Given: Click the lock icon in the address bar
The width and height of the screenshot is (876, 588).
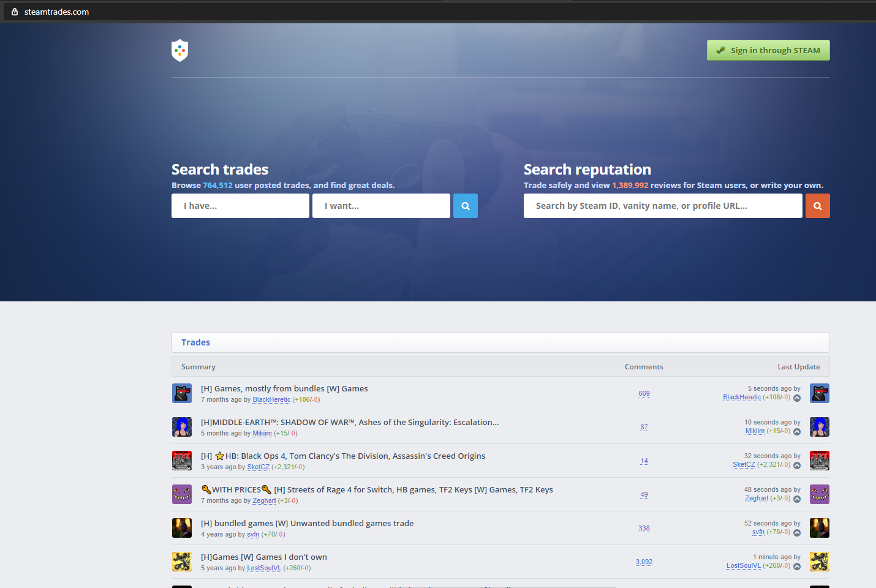Looking at the screenshot, I should point(15,12).
